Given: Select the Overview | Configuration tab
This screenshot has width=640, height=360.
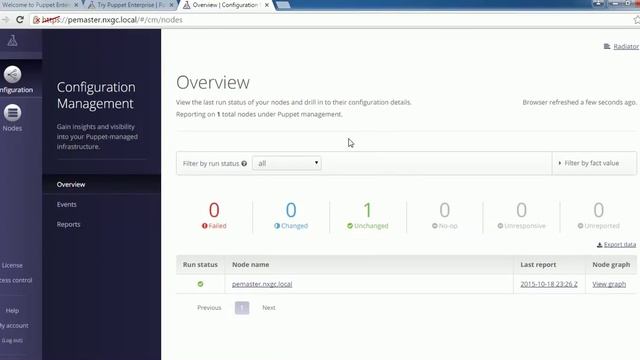Looking at the screenshot, I should point(226,5).
